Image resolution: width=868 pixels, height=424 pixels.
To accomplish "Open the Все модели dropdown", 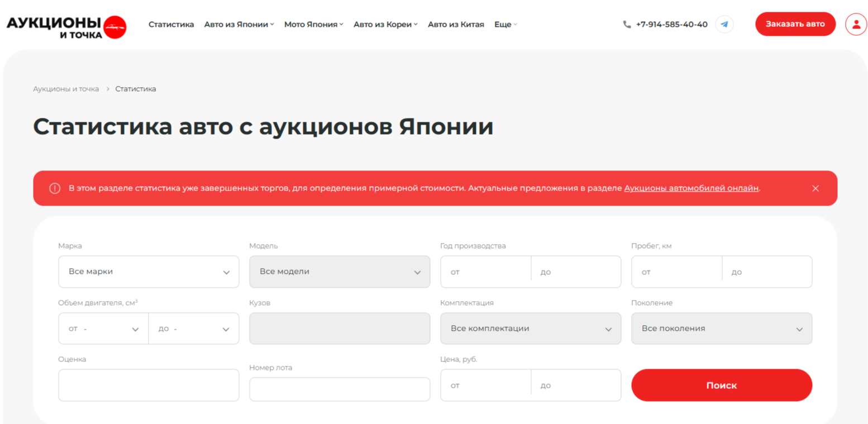I will point(340,271).
